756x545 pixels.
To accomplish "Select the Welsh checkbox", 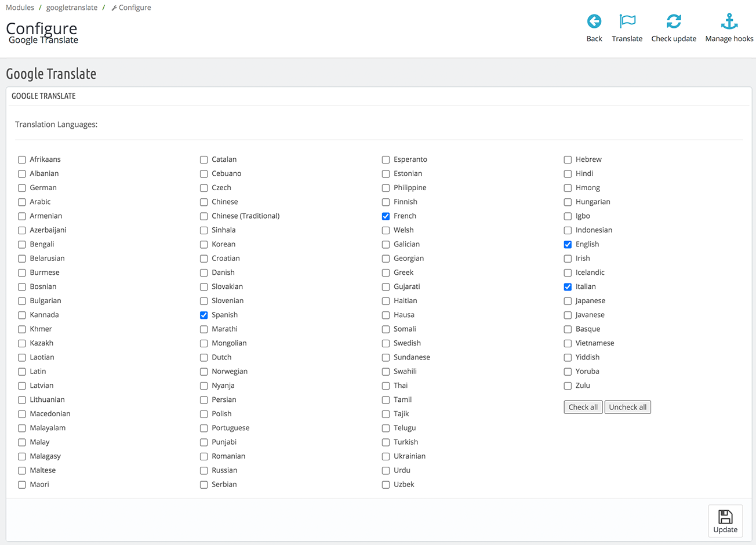I will tap(386, 231).
